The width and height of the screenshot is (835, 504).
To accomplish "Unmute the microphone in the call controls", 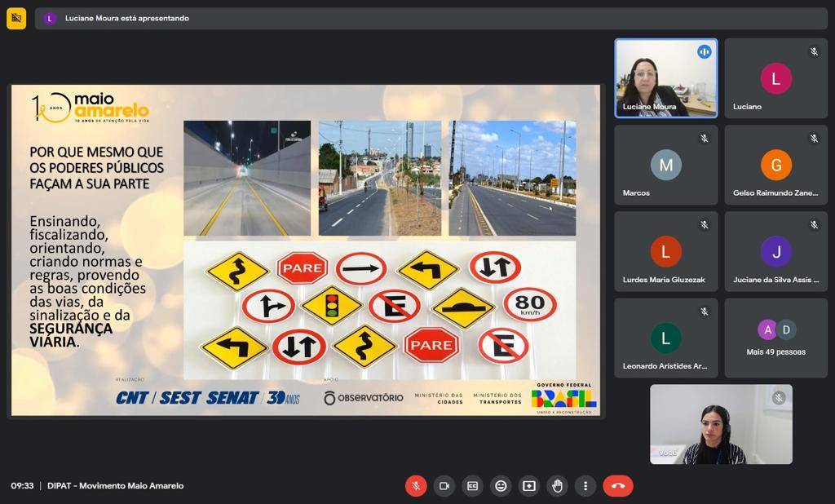I will [416, 486].
